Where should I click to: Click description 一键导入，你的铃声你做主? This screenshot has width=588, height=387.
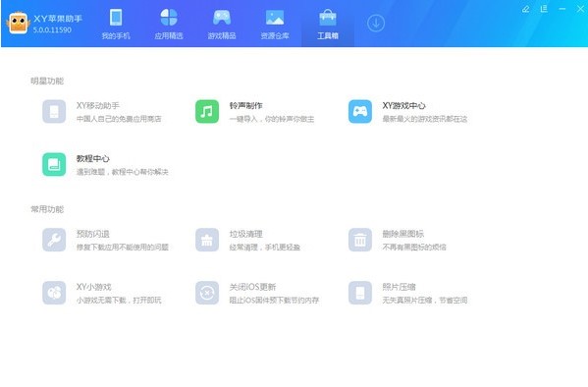pos(272,119)
